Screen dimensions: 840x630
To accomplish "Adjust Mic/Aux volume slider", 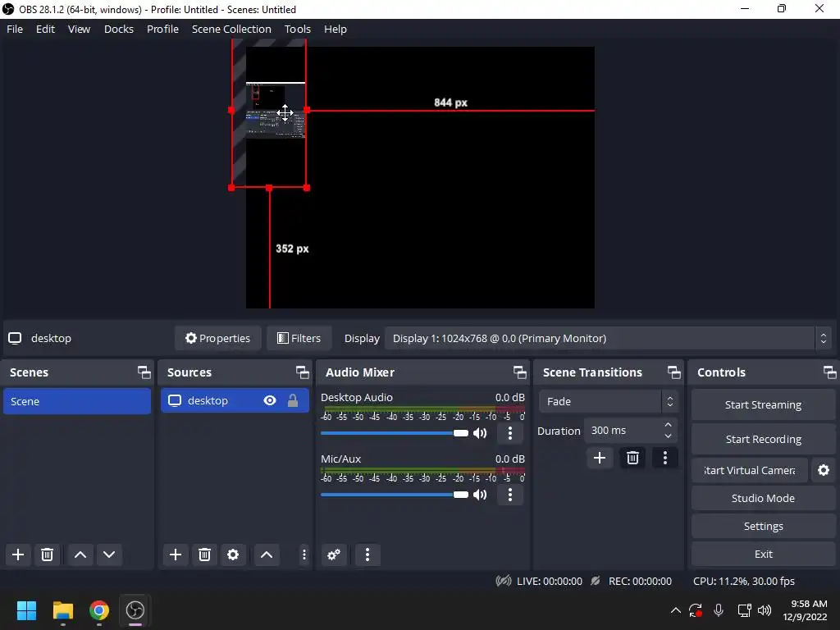I will point(395,495).
